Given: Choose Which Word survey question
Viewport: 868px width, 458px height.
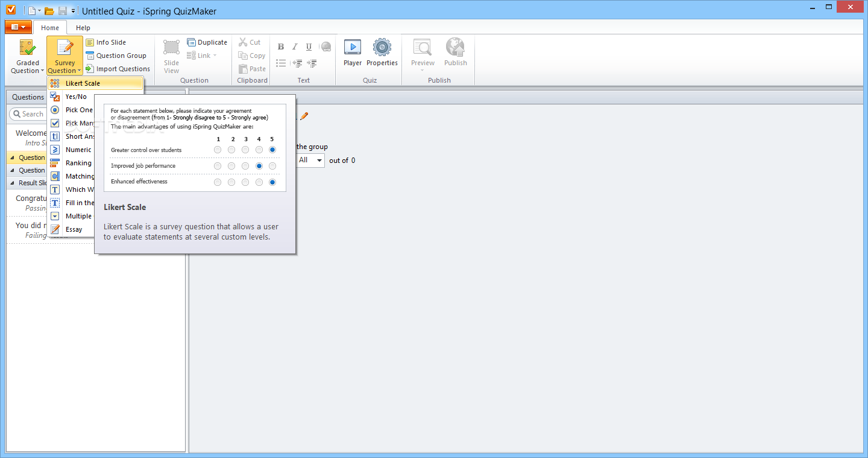Looking at the screenshot, I should pyautogui.click(x=71, y=189).
